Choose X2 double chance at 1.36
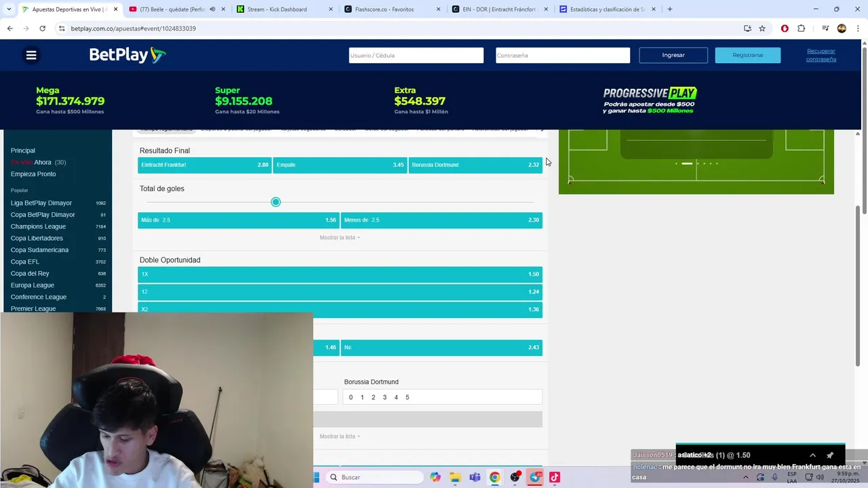The image size is (868, 488). tap(340, 310)
